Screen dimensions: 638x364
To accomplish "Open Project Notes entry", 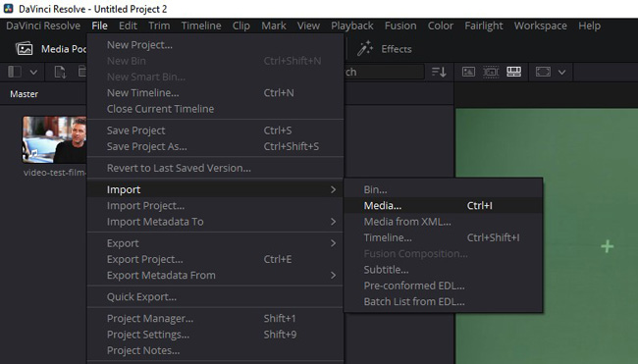I will pos(216,350).
